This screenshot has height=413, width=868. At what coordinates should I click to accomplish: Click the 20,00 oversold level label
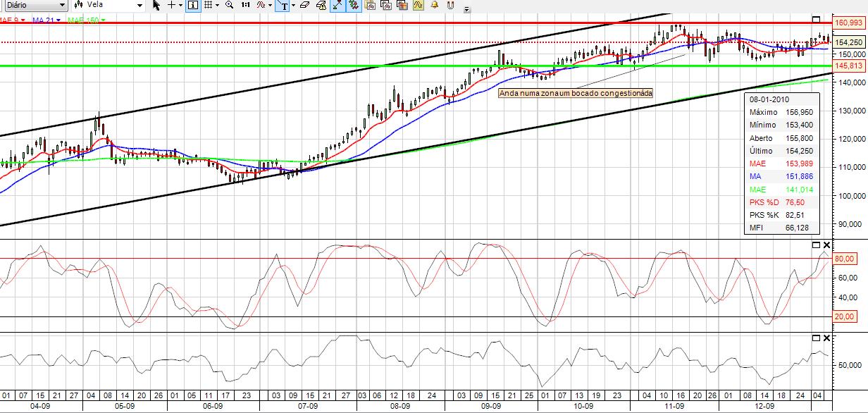(x=845, y=316)
